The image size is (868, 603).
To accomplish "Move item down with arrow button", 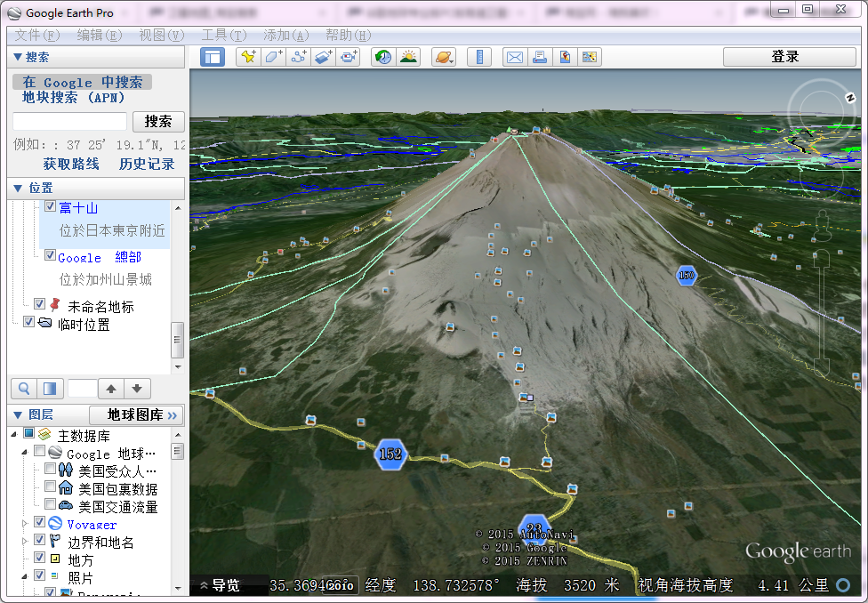I will click(x=137, y=389).
